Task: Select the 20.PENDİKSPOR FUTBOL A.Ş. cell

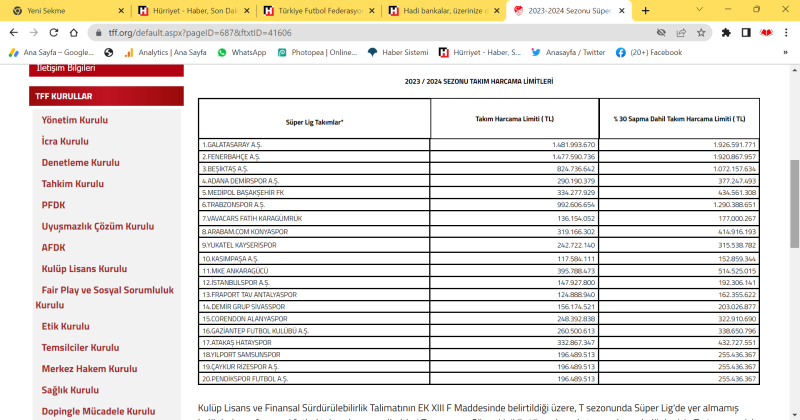Action: (314, 379)
